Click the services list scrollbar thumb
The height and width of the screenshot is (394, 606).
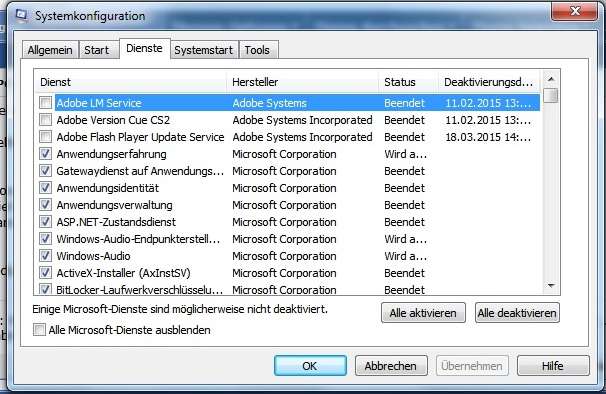(x=551, y=96)
